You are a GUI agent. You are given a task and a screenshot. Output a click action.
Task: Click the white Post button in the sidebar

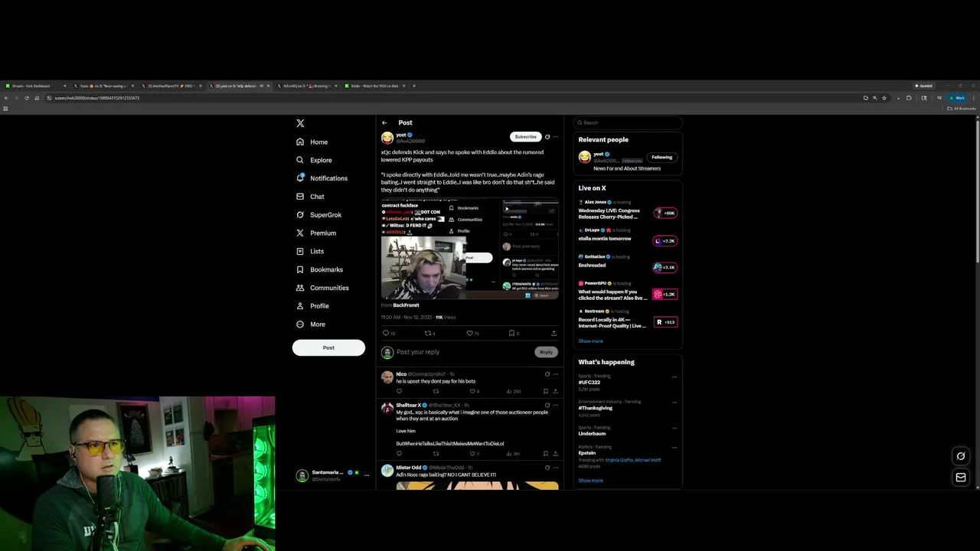328,347
